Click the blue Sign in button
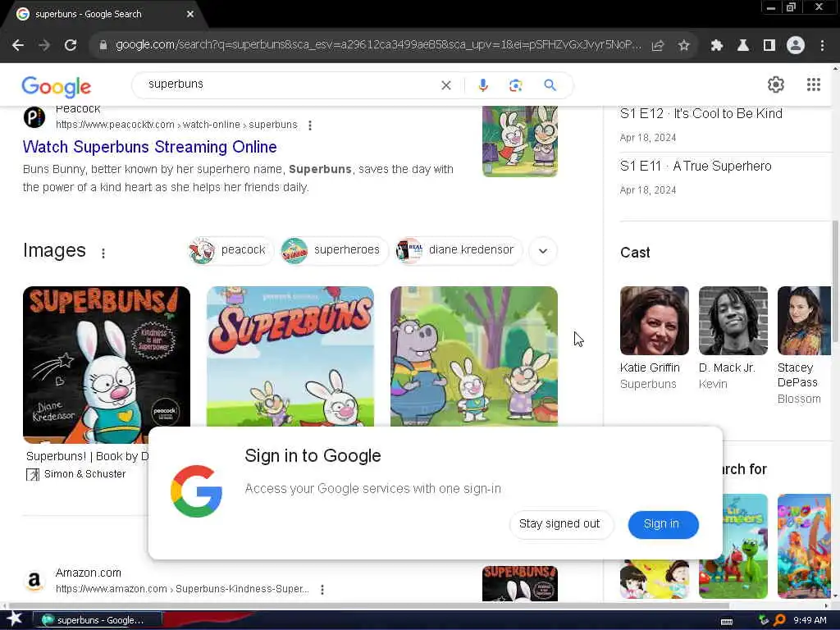The width and height of the screenshot is (840, 630). click(x=663, y=524)
